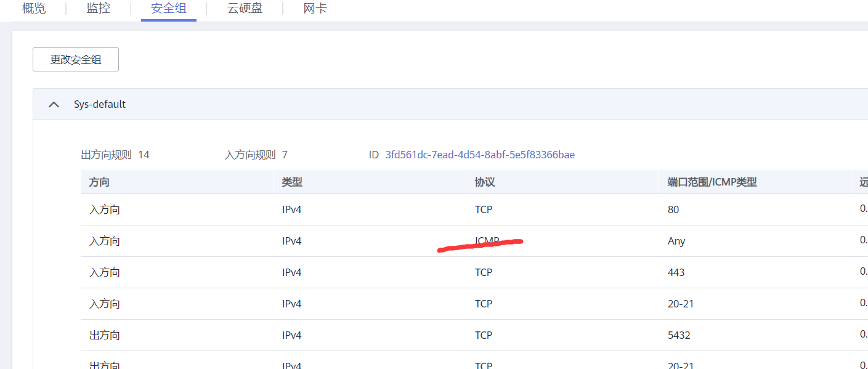This screenshot has width=868, height=369.
Task: Click the 更改安全组 button
Action: point(75,59)
